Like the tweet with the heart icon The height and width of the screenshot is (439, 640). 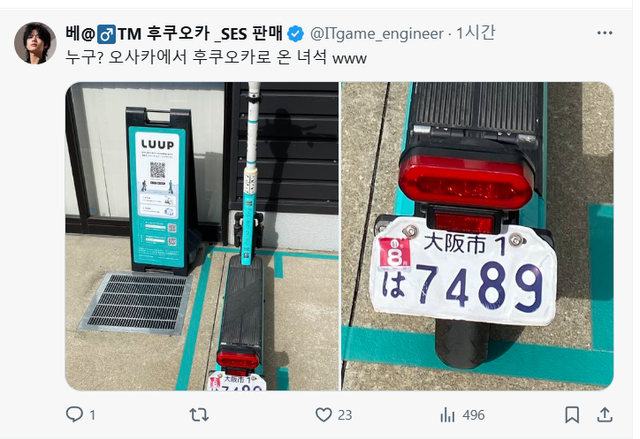pyautogui.click(x=324, y=415)
